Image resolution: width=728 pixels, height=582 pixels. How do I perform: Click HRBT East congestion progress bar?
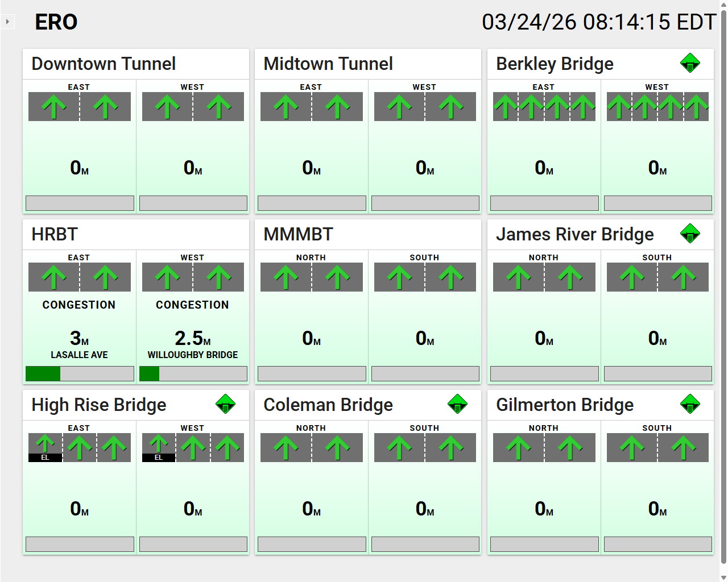pyautogui.click(x=80, y=373)
